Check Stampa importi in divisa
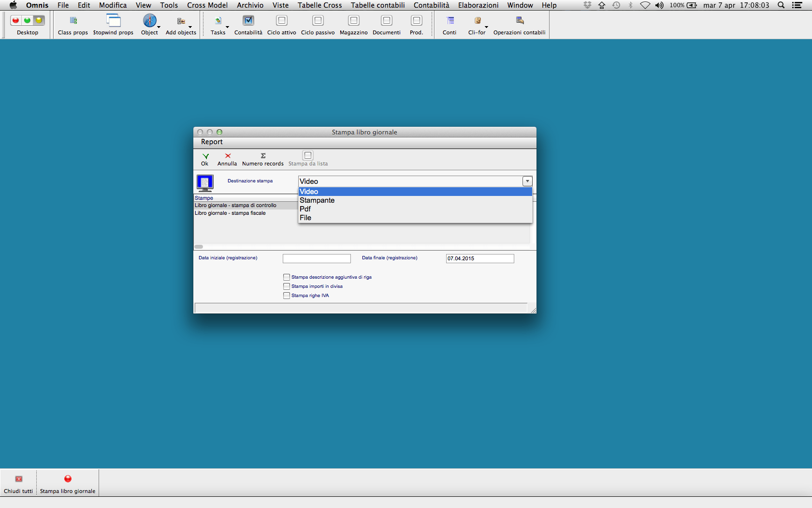812x508 pixels. [x=287, y=286]
